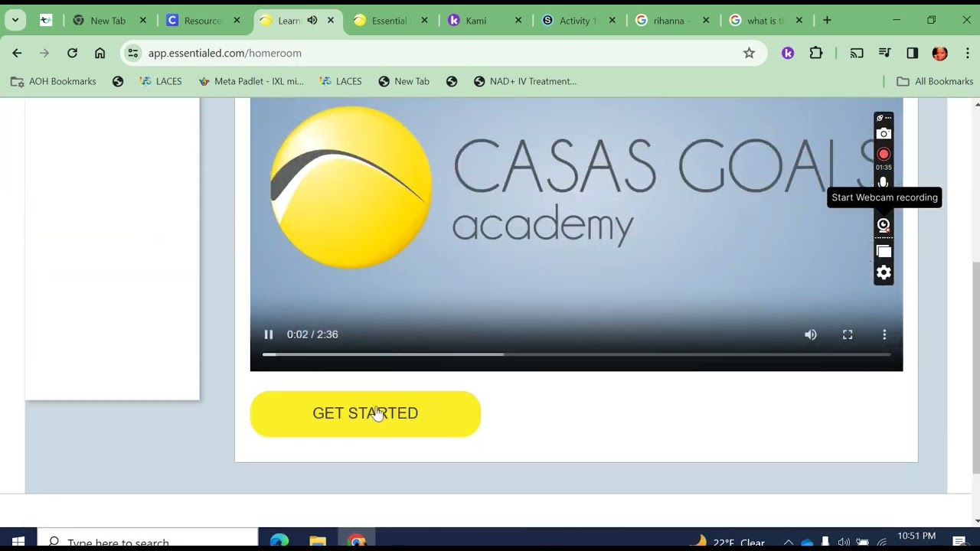The image size is (980, 551).
Task: Stop recording using the red record button
Action: (884, 154)
